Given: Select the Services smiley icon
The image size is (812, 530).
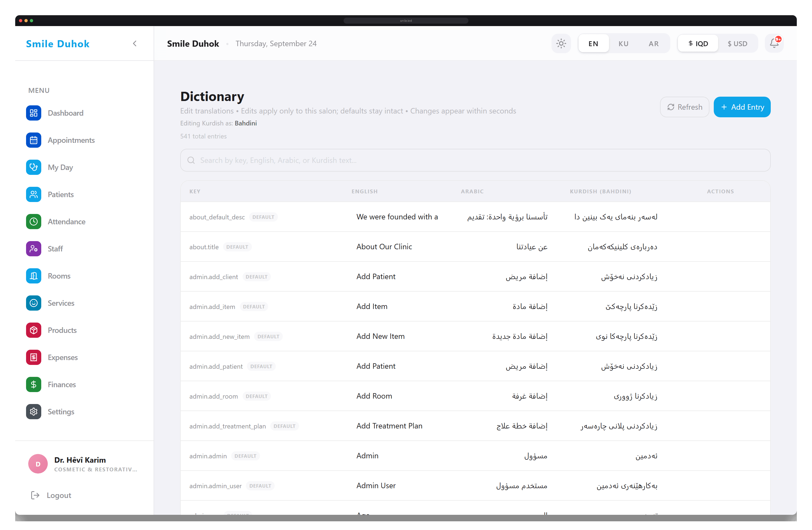Looking at the screenshot, I should tap(33, 303).
